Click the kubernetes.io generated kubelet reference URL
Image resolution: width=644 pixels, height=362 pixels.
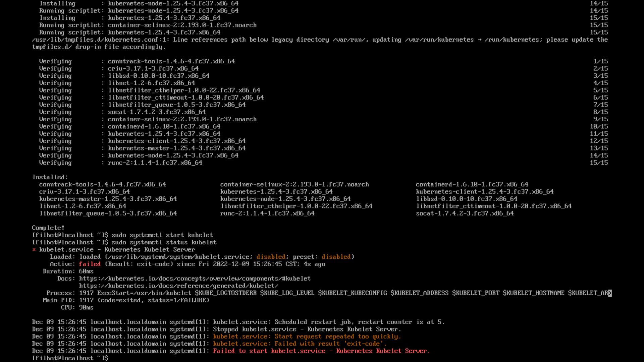pos(178,286)
